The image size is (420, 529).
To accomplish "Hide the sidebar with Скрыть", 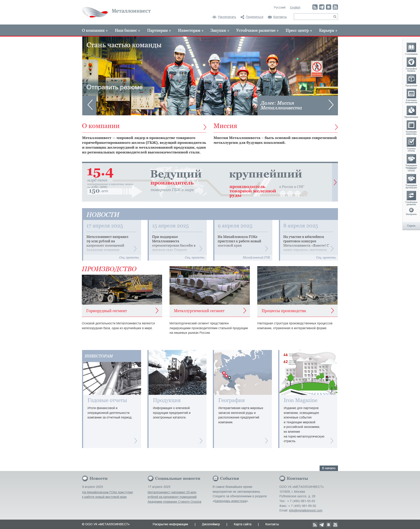I will point(411,226).
